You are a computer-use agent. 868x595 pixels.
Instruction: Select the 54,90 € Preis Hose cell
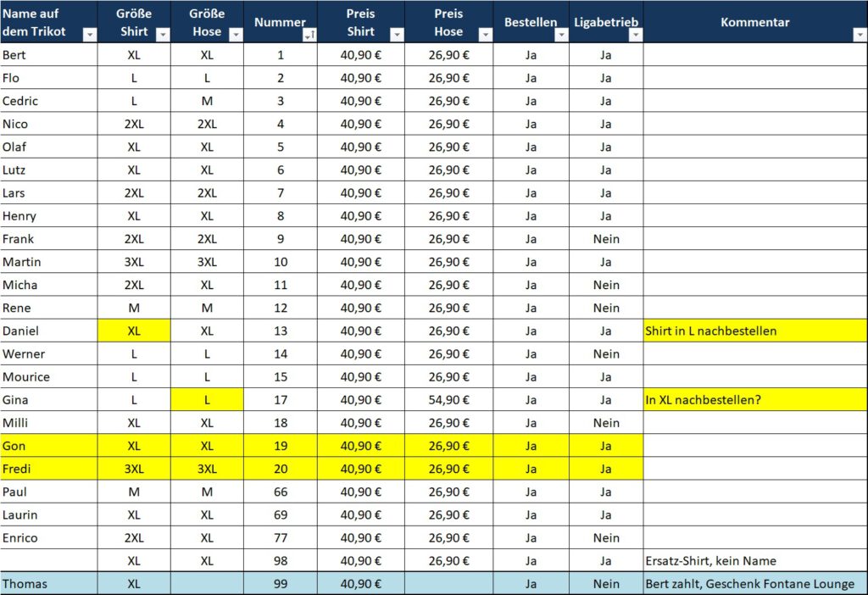click(448, 399)
